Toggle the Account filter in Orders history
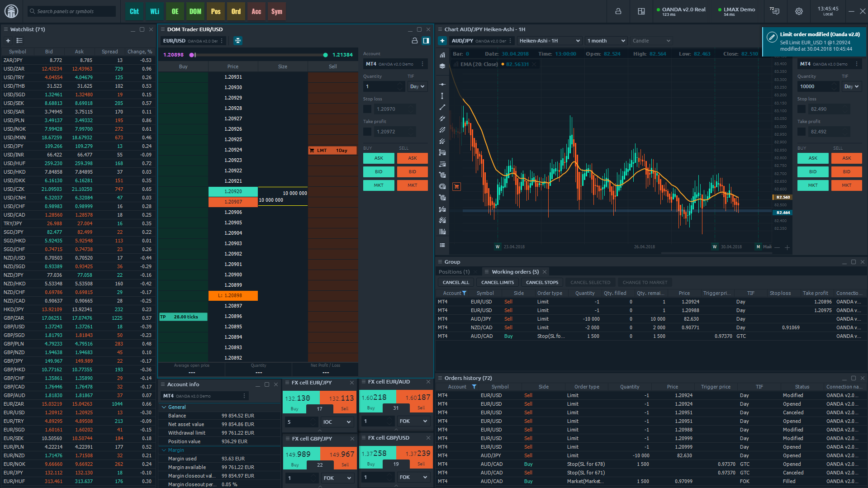Image resolution: width=868 pixels, height=488 pixels. click(x=474, y=387)
